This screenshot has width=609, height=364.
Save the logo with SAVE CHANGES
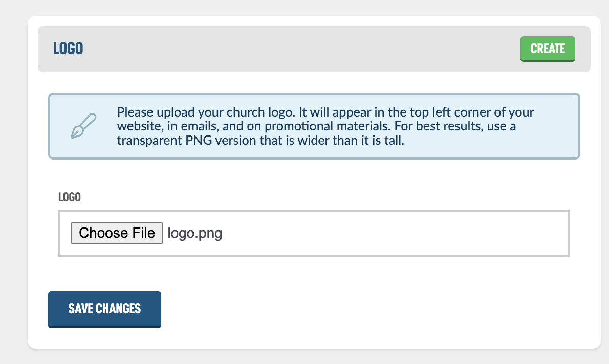pos(104,309)
